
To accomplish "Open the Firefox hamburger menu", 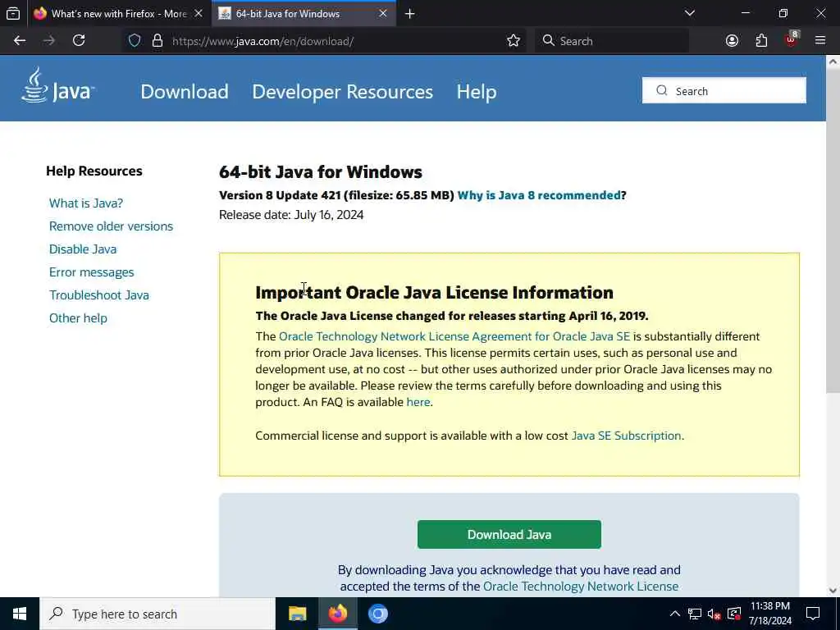I will coord(820,41).
